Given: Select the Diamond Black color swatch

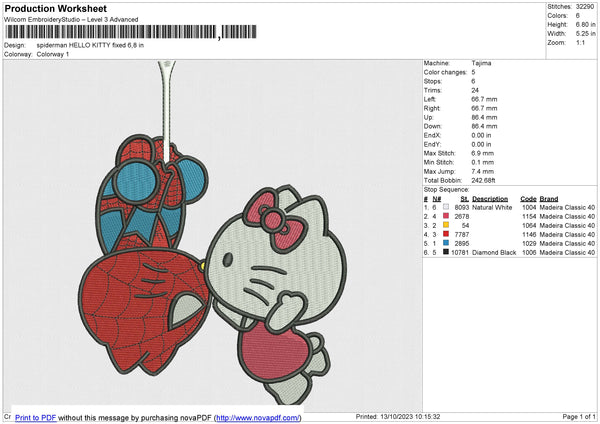Looking at the screenshot, I should (446, 252).
